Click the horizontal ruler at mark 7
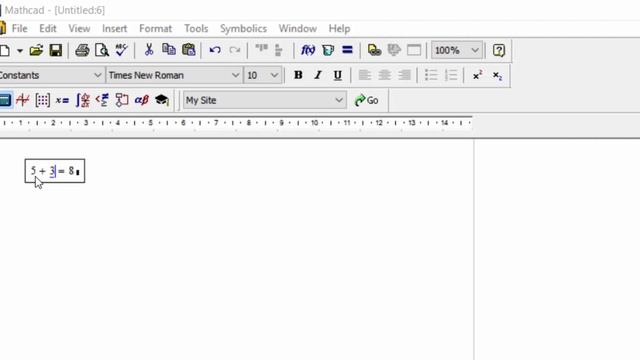This screenshot has height=360, width=640. (x=216, y=122)
